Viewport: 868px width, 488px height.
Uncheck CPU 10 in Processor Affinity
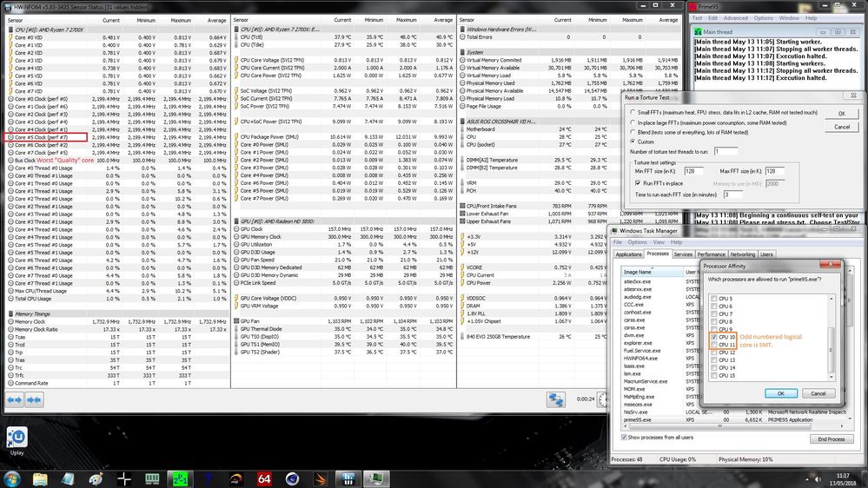point(714,337)
